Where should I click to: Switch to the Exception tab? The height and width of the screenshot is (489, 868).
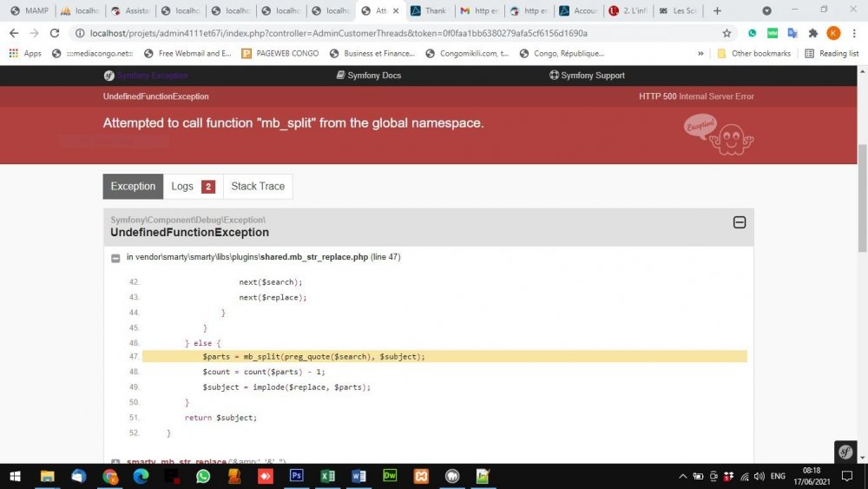(x=133, y=186)
